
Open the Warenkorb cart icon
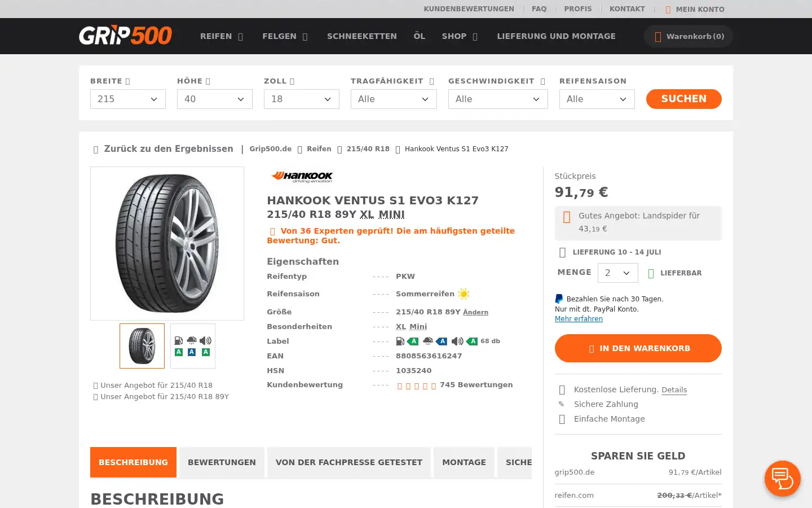point(657,37)
